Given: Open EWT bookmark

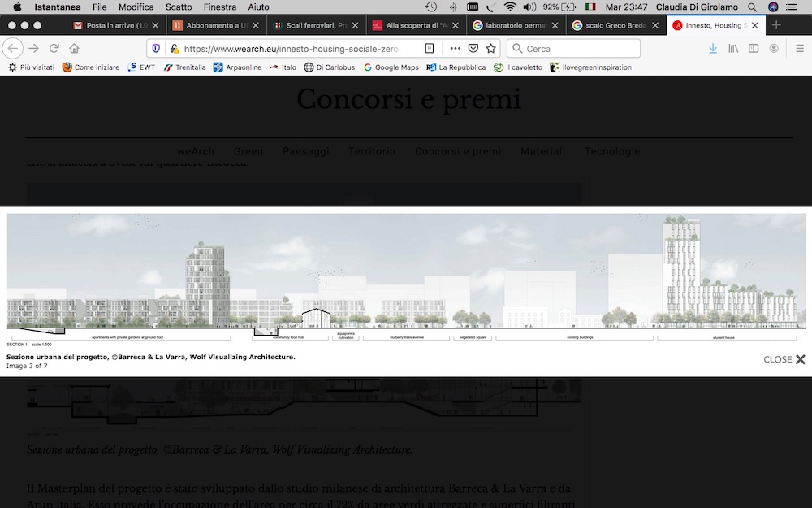Looking at the screenshot, I should [140, 67].
